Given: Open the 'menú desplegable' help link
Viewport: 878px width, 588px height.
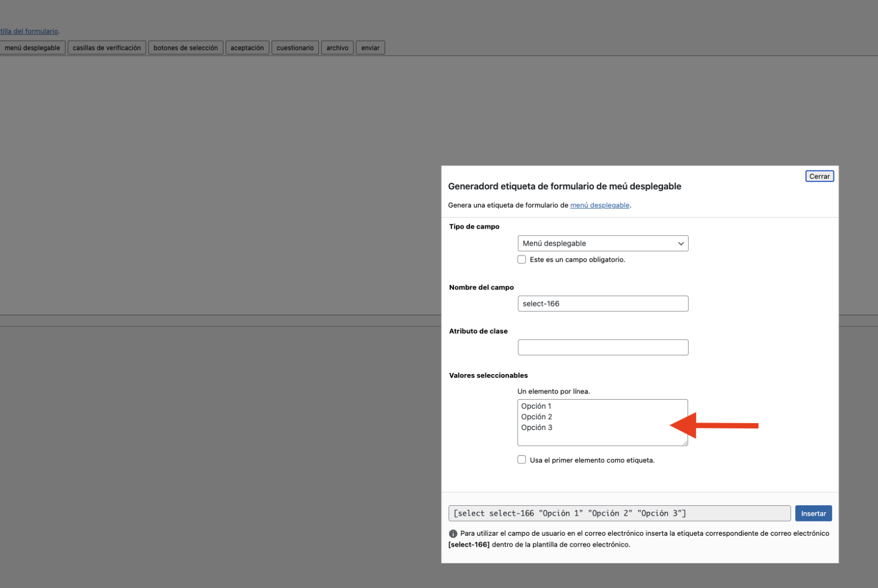Looking at the screenshot, I should (x=599, y=205).
